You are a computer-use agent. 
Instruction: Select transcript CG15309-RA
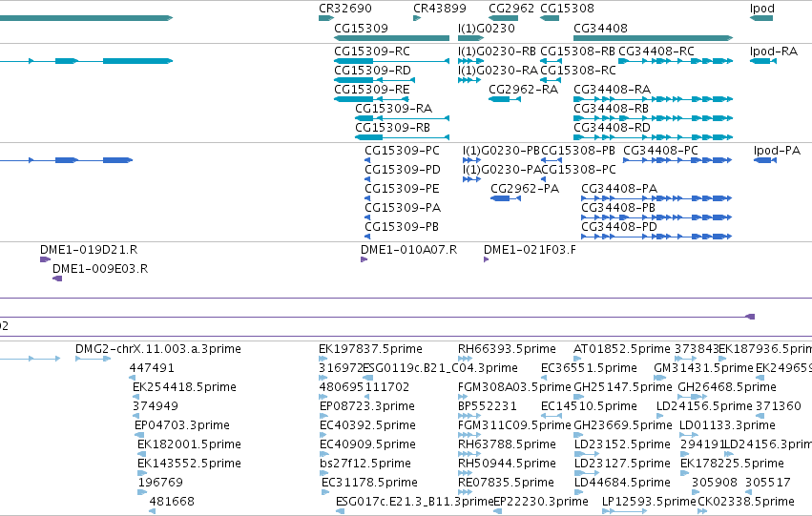(x=403, y=118)
